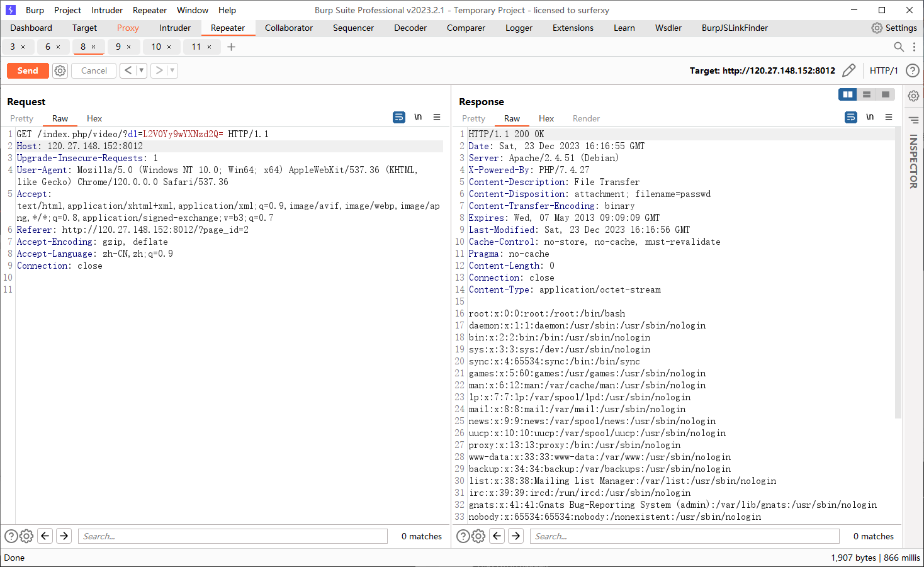The image size is (924, 567).
Task: Open request search help icon
Action: coord(11,536)
